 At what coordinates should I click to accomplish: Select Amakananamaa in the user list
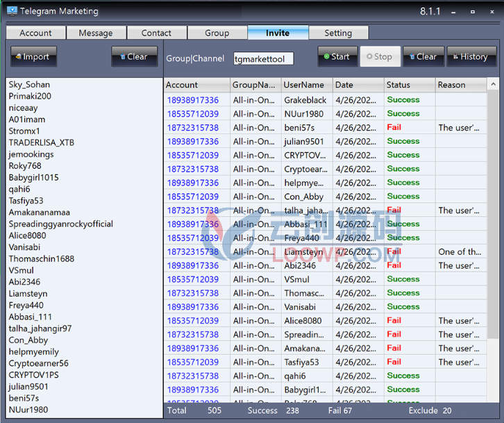click(39, 213)
